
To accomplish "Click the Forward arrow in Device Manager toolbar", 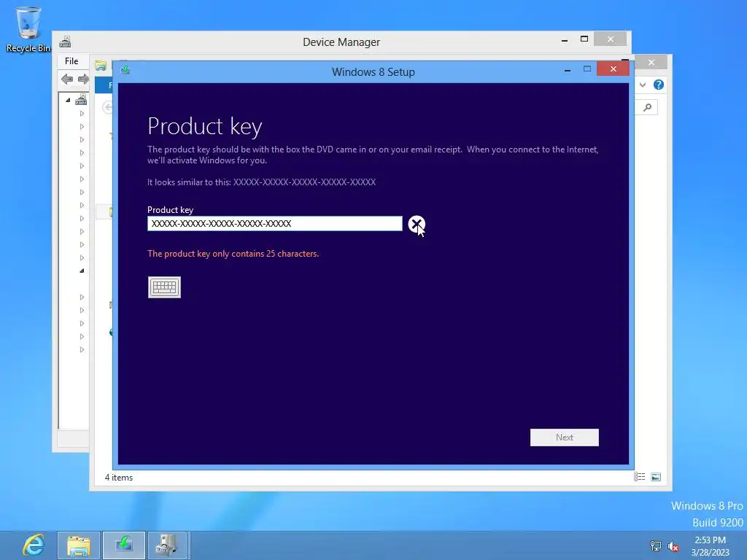I will click(x=83, y=79).
